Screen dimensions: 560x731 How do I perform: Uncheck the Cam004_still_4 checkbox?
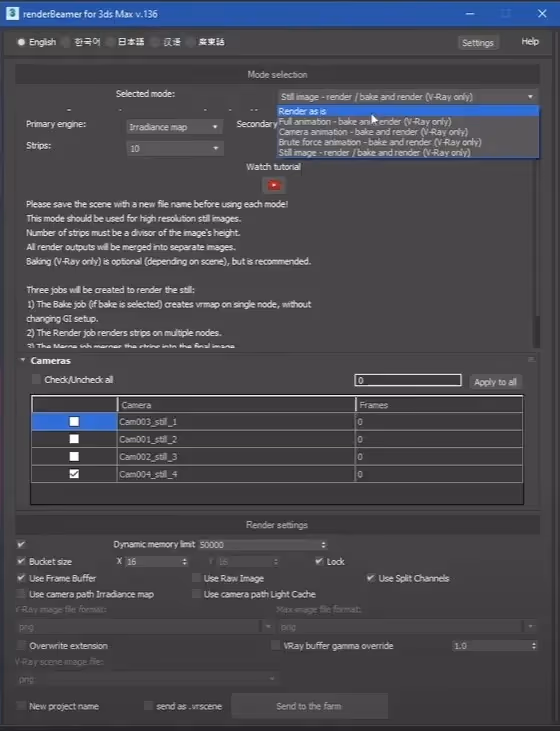coord(74,474)
